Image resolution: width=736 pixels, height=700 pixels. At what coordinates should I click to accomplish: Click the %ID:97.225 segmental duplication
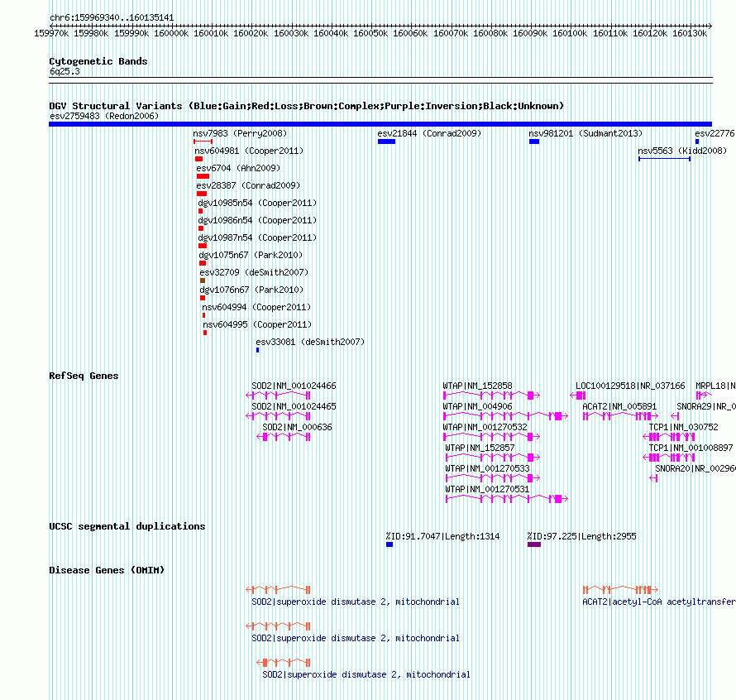(x=534, y=544)
